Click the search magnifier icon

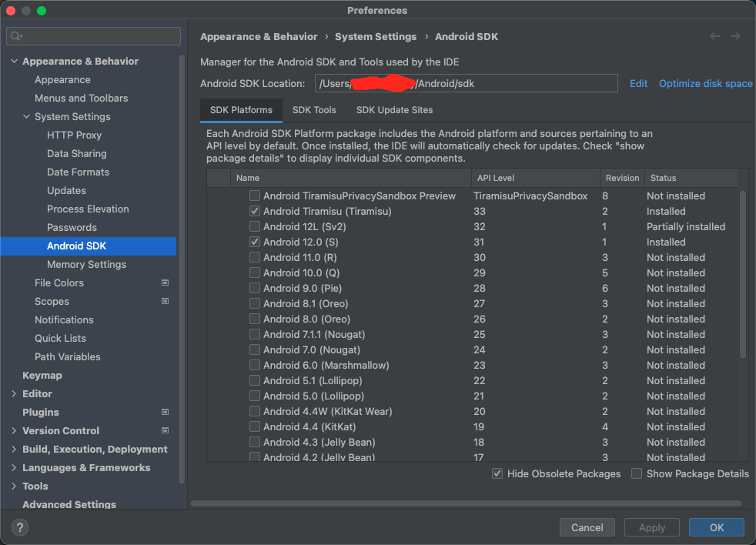[x=16, y=36]
